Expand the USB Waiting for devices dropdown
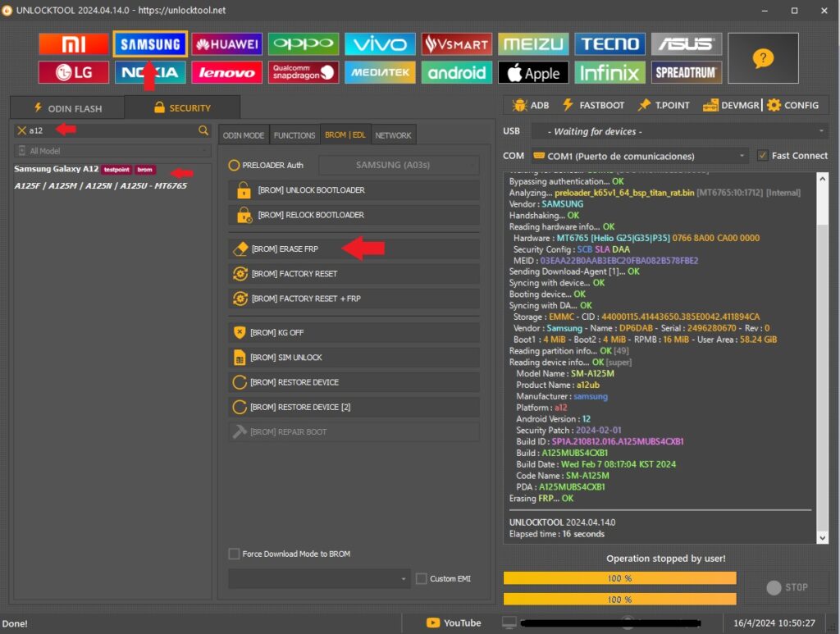Viewport: 840px width, 634px height. coord(678,131)
